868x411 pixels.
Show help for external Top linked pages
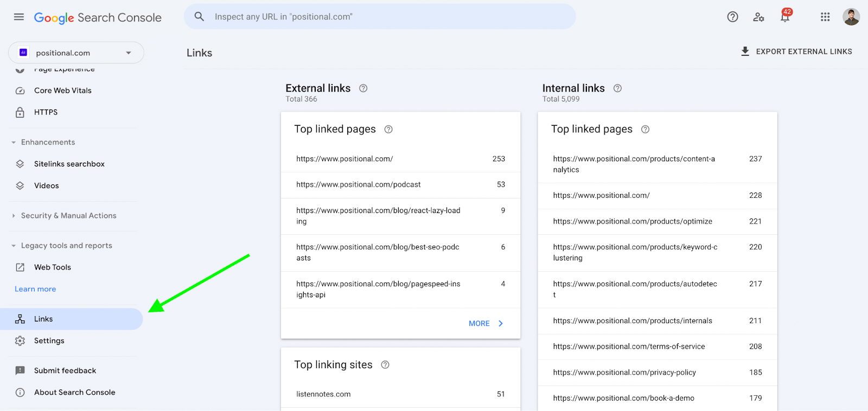(388, 129)
